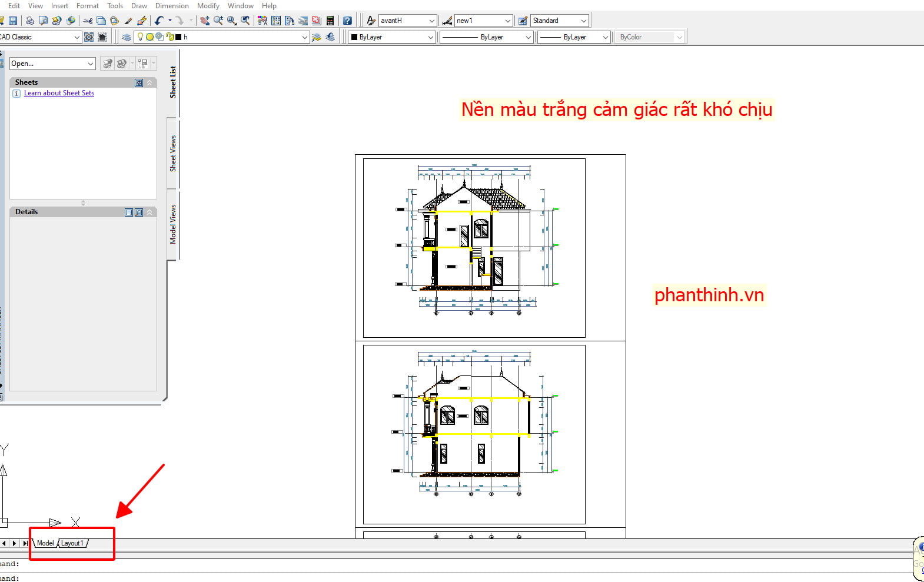This screenshot has width=924, height=582.
Task: Click the Save icon in the toolbar
Action: coord(13,21)
